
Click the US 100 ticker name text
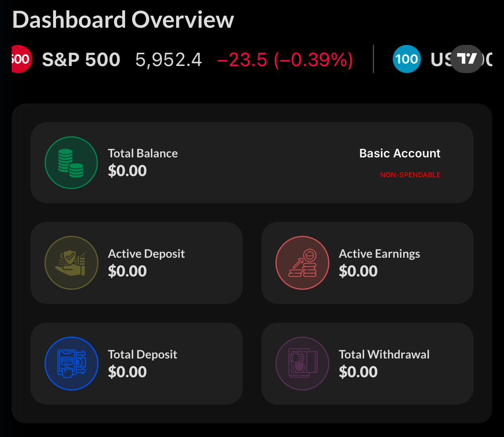pyautogui.click(x=461, y=59)
